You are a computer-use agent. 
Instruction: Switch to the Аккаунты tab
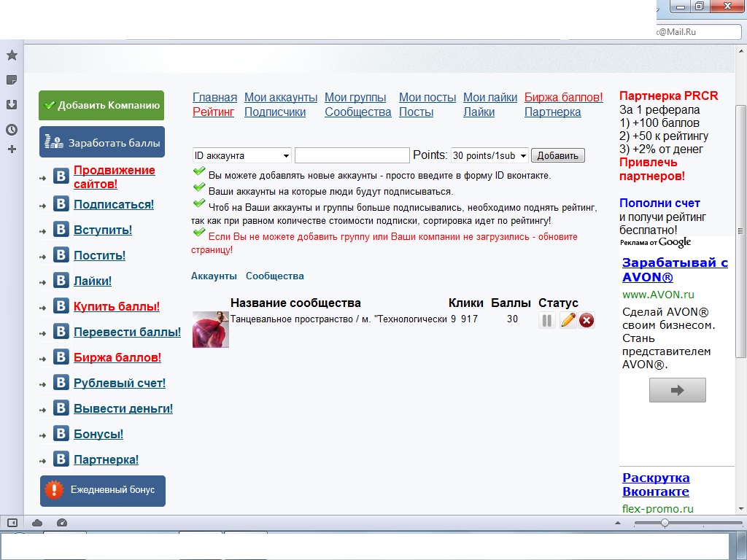click(214, 276)
